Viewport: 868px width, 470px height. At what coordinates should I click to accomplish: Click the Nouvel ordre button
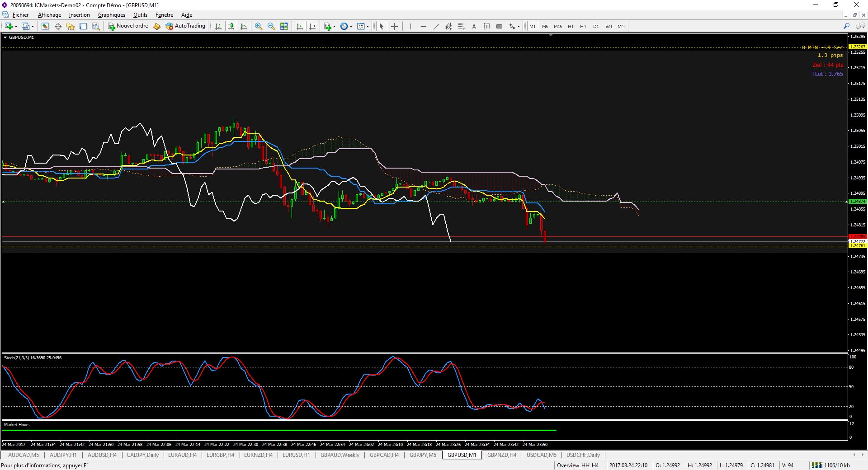click(x=128, y=26)
